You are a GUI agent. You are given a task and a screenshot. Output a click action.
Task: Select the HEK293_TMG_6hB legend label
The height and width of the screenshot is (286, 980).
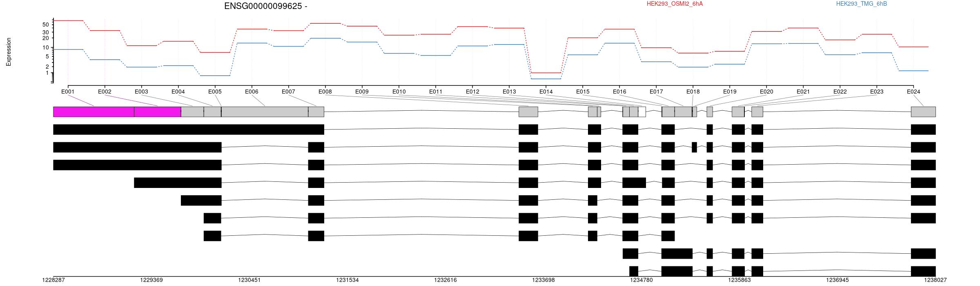[861, 4]
